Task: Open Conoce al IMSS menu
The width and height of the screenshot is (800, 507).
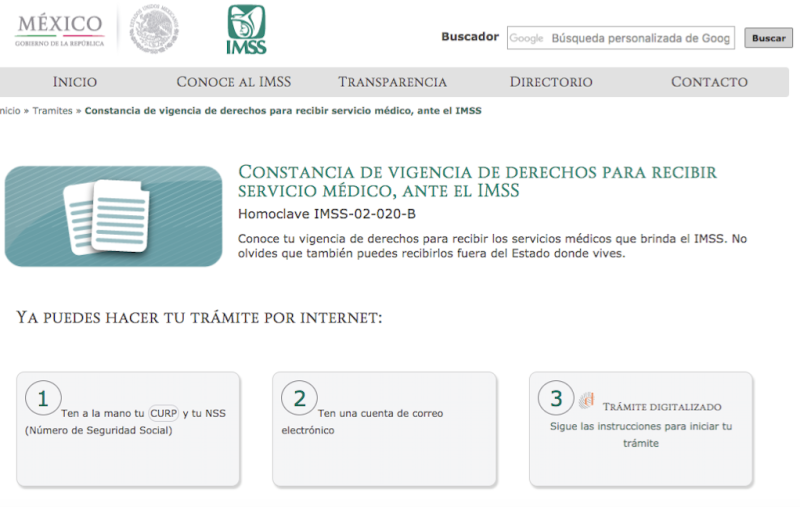Action: click(234, 82)
